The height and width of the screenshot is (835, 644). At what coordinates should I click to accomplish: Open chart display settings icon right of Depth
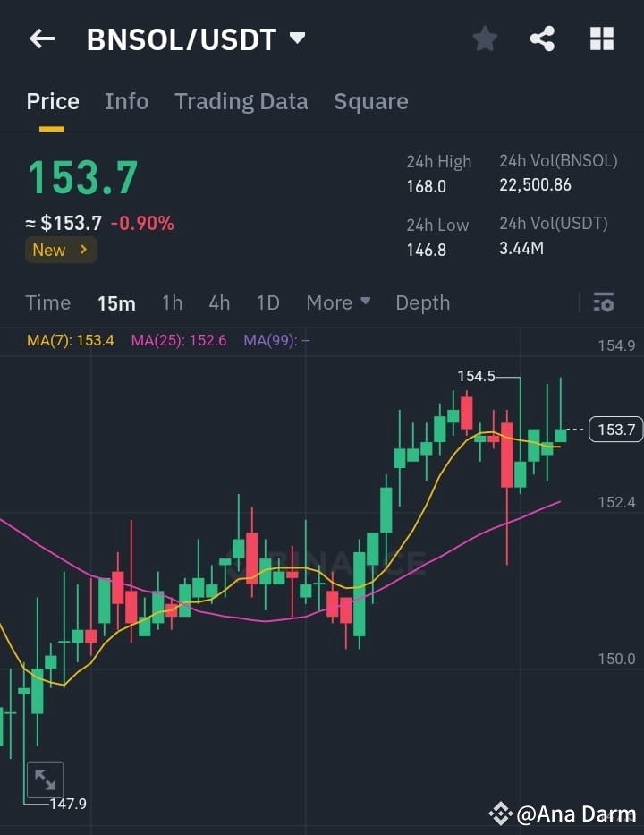point(604,302)
